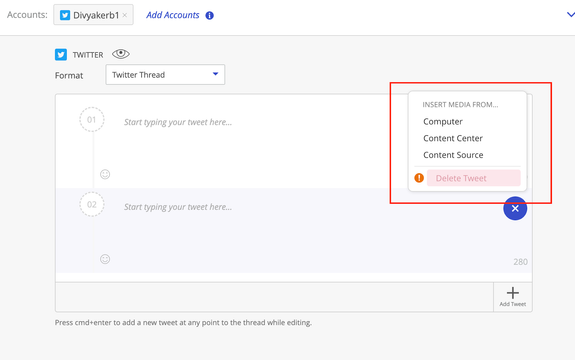Viewport: 575px width, 360px height.
Task: Click the 01 tweet number circle
Action: click(92, 120)
